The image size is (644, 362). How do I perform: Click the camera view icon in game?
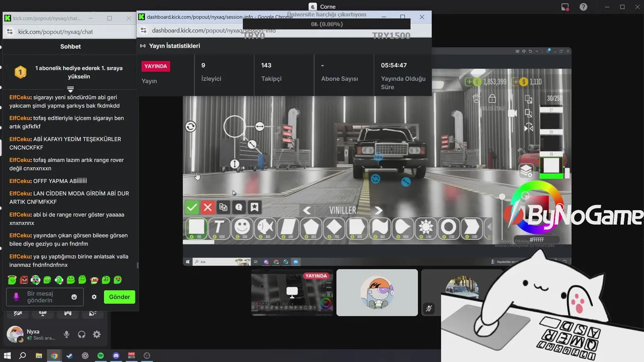click(513, 113)
